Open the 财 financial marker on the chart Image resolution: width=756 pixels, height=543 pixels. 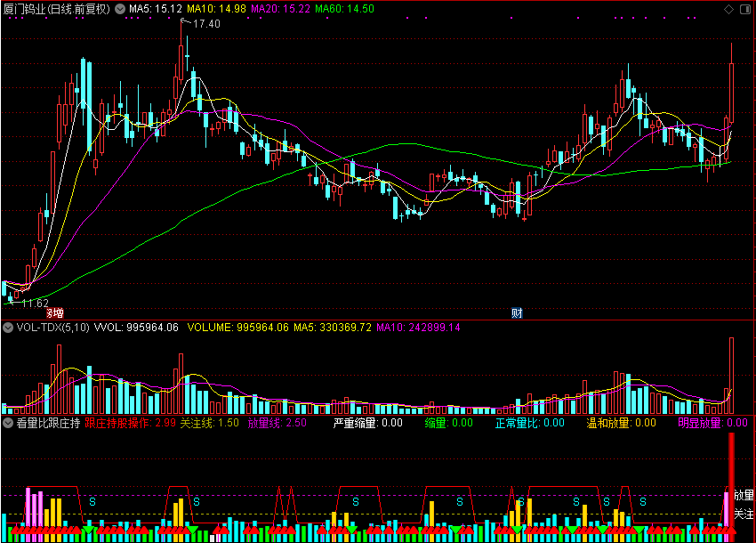pyautogui.click(x=517, y=313)
